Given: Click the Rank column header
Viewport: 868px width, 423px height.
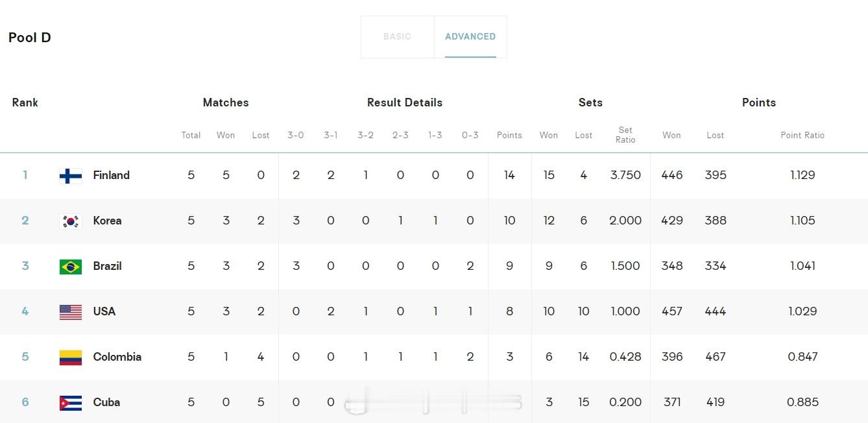Looking at the screenshot, I should 25,103.
